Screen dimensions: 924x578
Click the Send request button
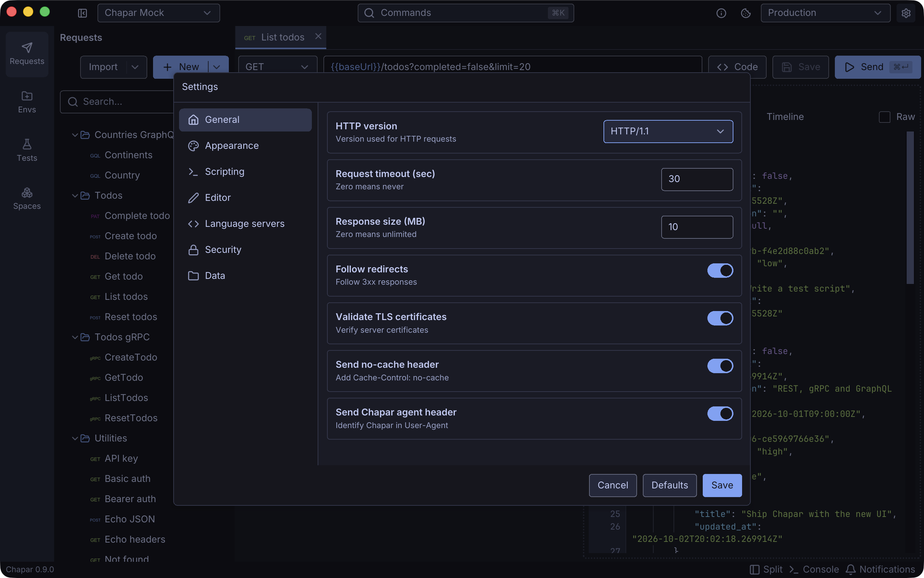pos(877,67)
